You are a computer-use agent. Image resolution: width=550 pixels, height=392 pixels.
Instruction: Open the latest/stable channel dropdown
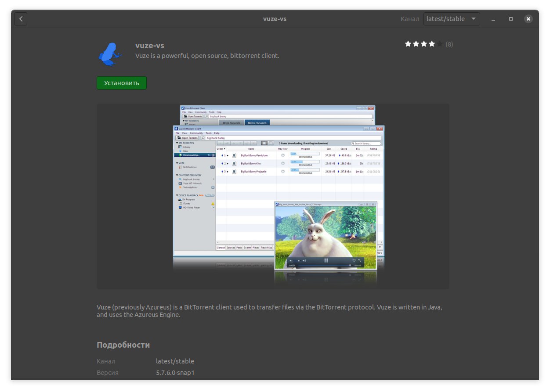(x=452, y=19)
